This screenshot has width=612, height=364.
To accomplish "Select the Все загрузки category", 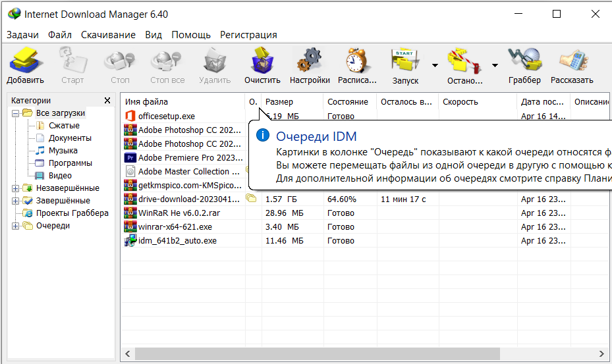I will [61, 113].
